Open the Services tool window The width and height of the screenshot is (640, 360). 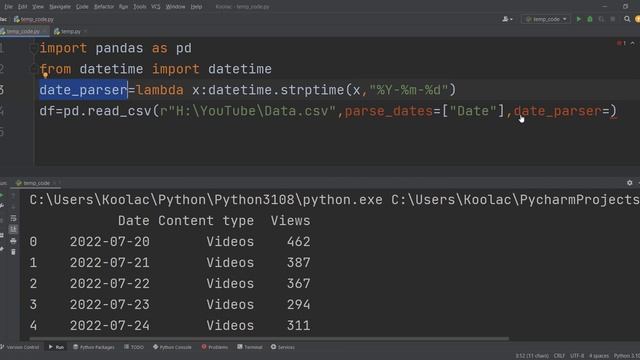(282, 347)
